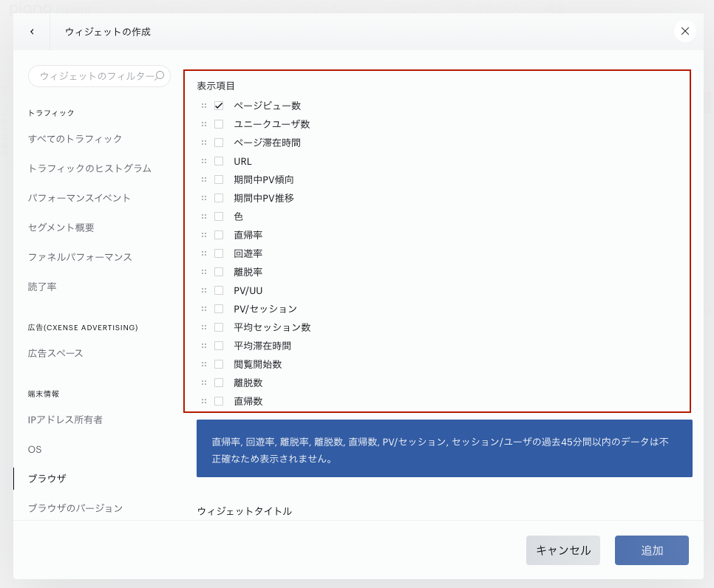Go back with the left chevron icon
Screen dimensions: 714x588
click(32, 32)
